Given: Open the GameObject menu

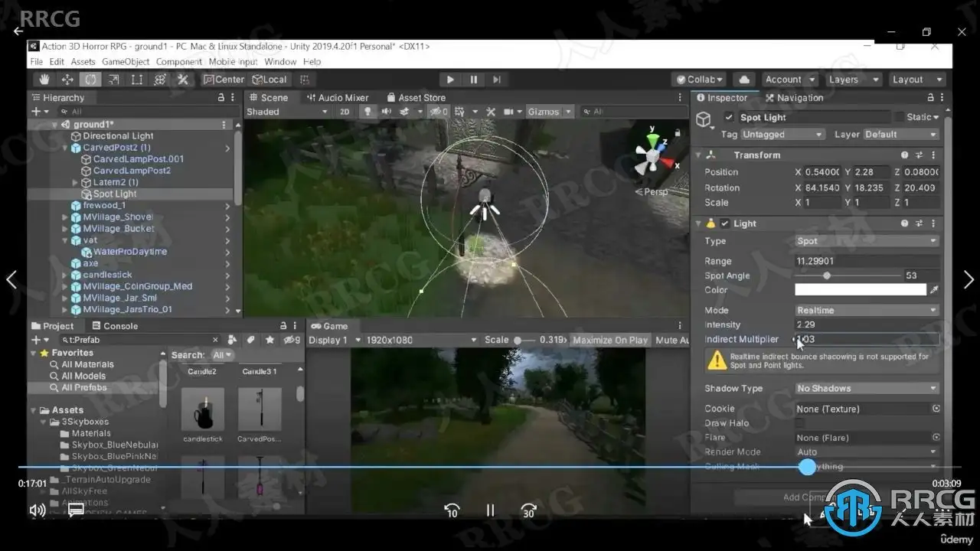Looking at the screenshot, I should [x=126, y=62].
